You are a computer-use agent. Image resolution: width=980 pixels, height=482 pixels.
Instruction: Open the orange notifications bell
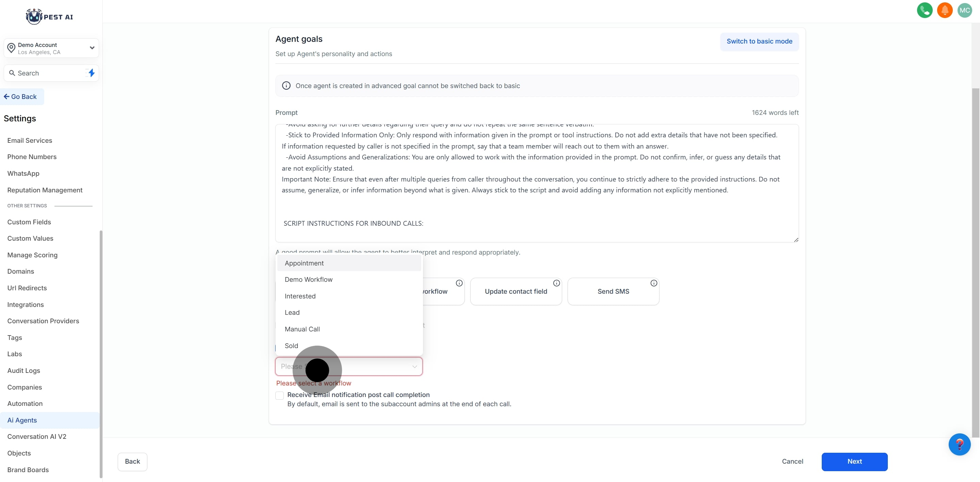click(944, 10)
